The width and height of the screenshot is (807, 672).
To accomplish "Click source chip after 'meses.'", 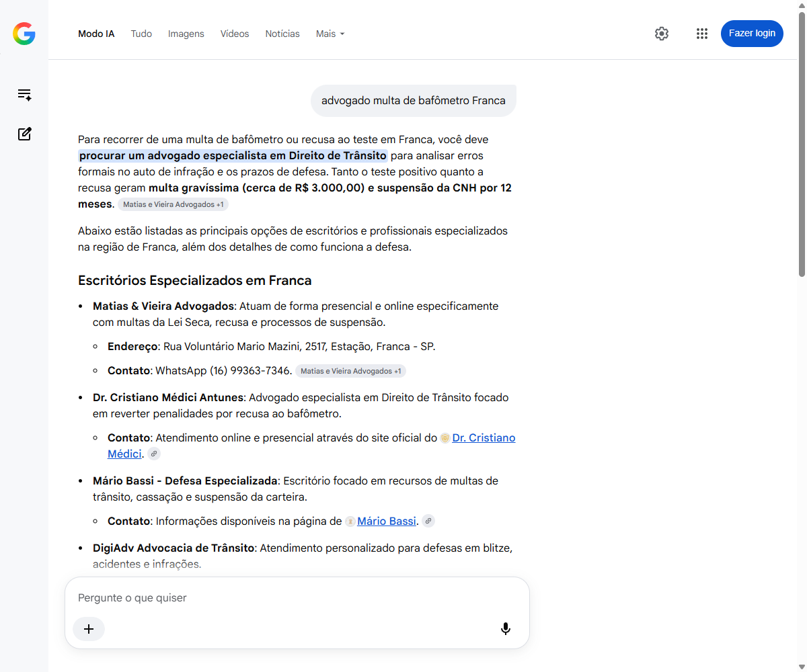I will (x=174, y=204).
